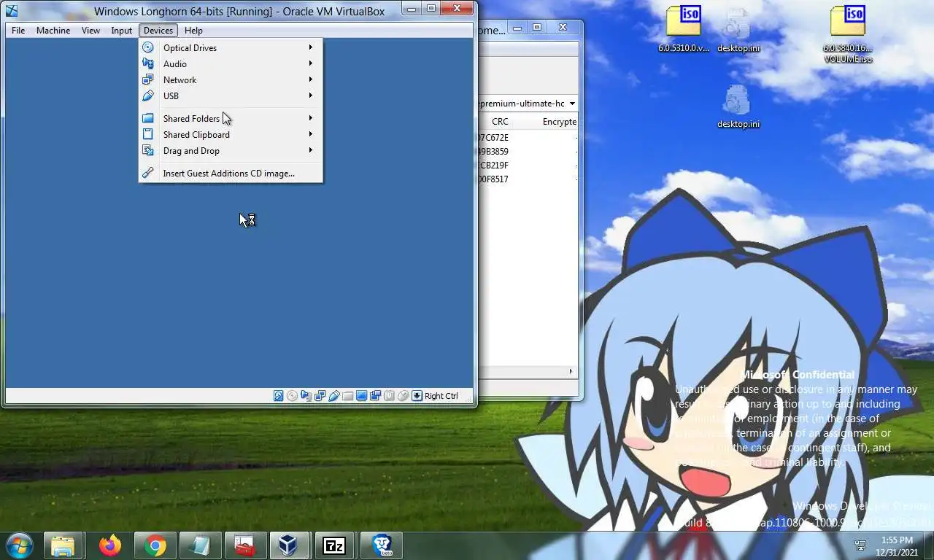Expand the Drag and Drop submenu arrow
Image resolution: width=934 pixels, height=560 pixels.
311,150
